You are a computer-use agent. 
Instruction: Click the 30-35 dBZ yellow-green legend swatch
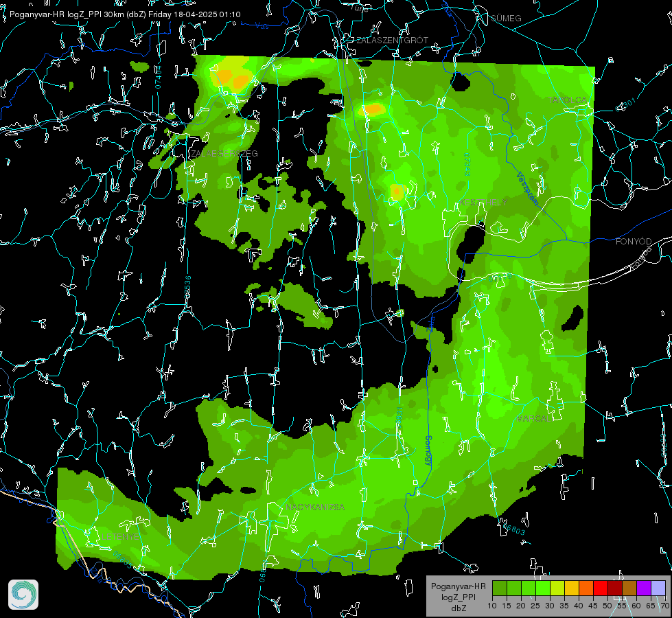557,588
